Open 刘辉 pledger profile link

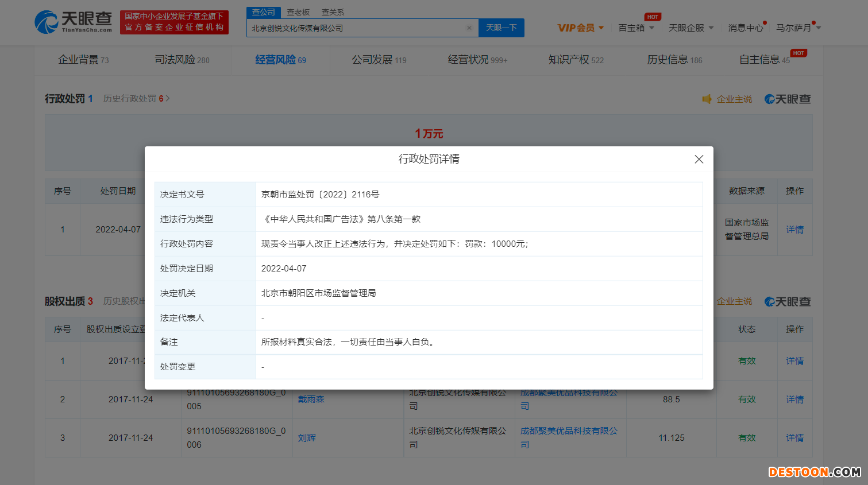(x=307, y=437)
